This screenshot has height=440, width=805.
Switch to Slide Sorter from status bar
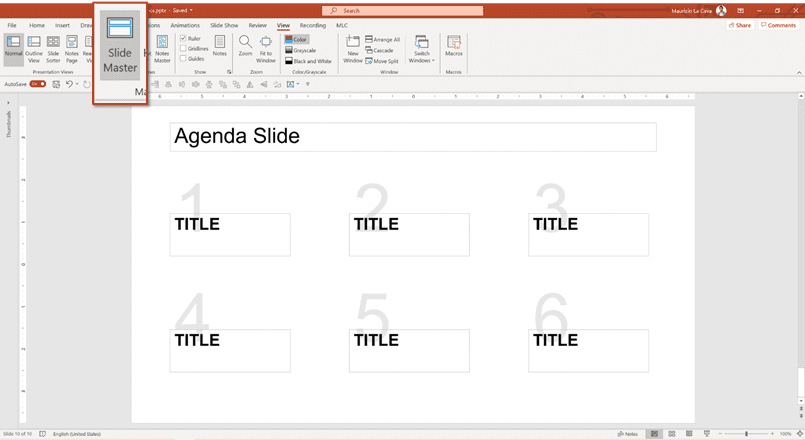(x=672, y=434)
